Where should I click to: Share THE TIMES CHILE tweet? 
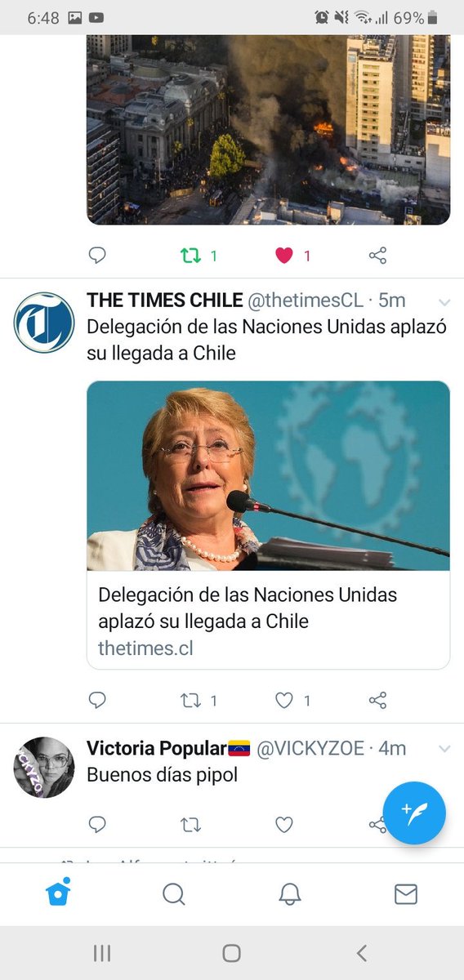pyautogui.click(x=377, y=700)
